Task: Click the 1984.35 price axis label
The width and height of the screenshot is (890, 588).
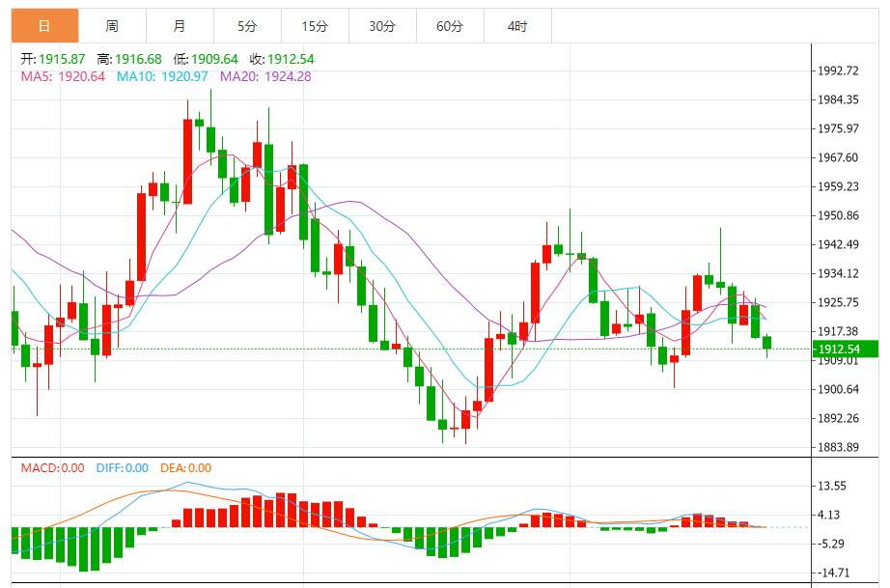Action: click(x=838, y=99)
